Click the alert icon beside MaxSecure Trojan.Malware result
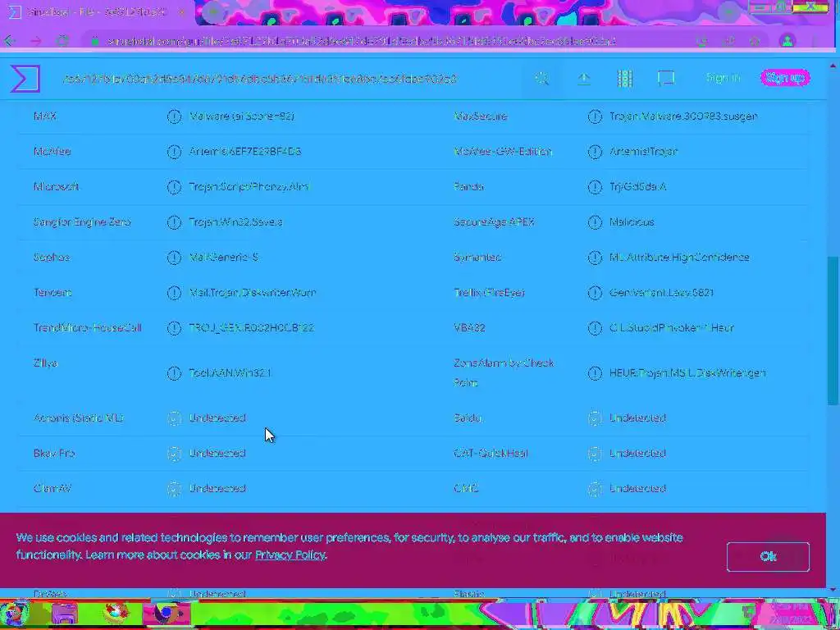The width and height of the screenshot is (840, 630). pos(595,116)
